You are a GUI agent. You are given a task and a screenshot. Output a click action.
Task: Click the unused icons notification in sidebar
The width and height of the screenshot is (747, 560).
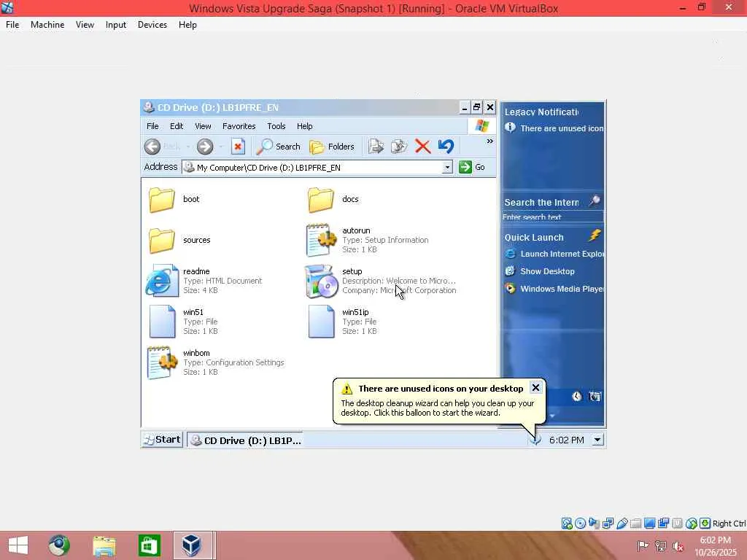554,128
